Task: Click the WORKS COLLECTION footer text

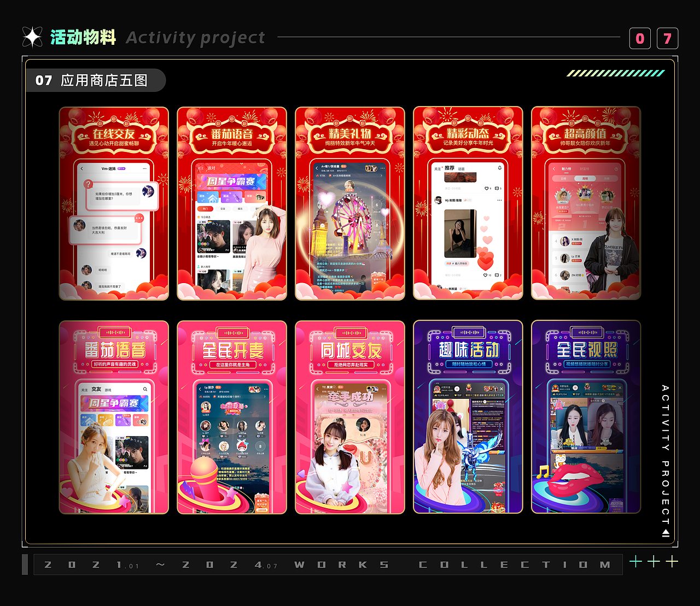Action: point(452,564)
